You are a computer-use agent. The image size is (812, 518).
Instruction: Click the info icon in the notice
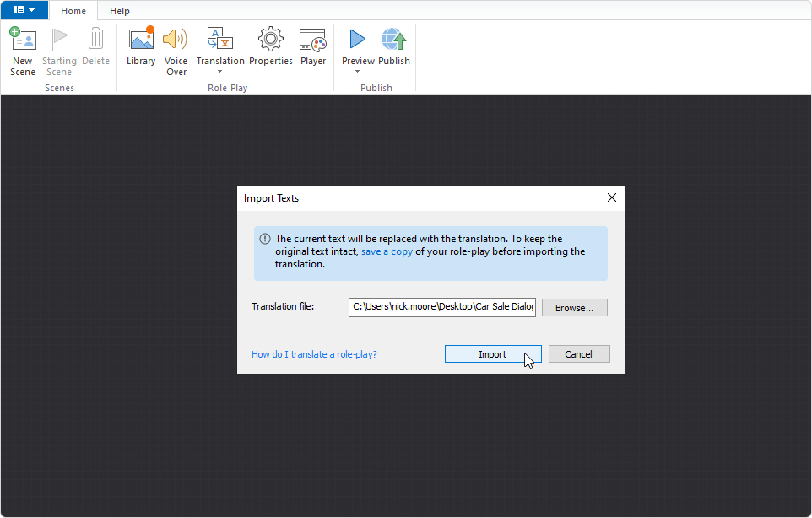(x=265, y=239)
